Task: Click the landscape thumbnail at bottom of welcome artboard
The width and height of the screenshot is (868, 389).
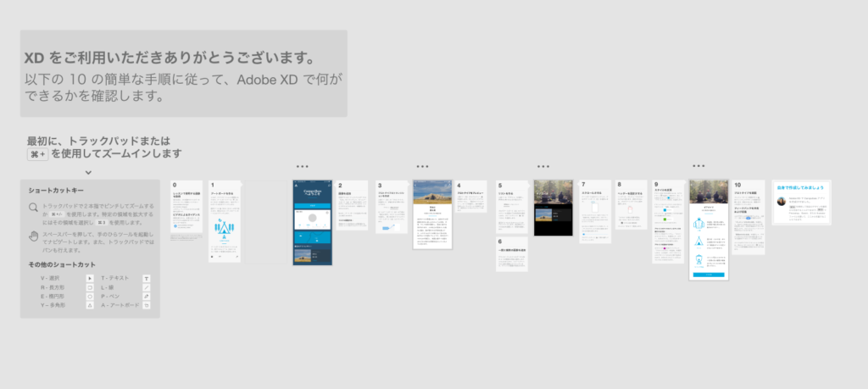Action: 303,255
